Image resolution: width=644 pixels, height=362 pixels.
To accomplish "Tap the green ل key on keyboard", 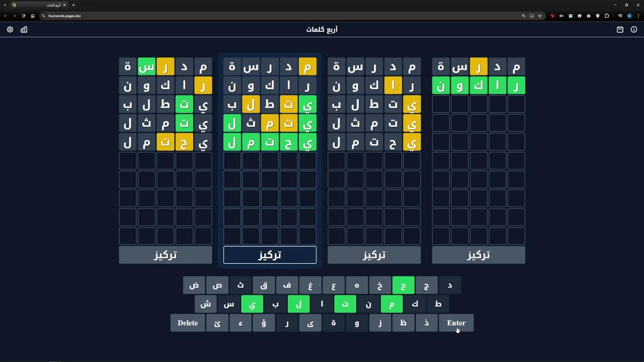I will pyautogui.click(x=298, y=304).
